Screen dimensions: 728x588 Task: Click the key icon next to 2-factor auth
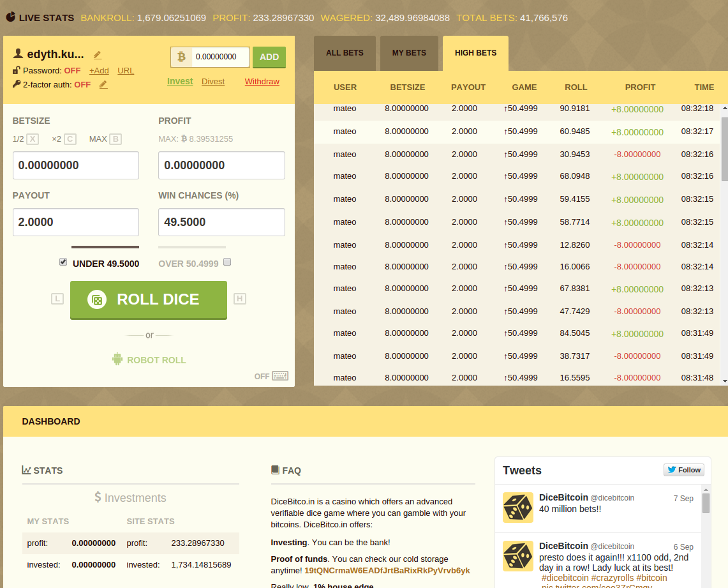coord(16,84)
